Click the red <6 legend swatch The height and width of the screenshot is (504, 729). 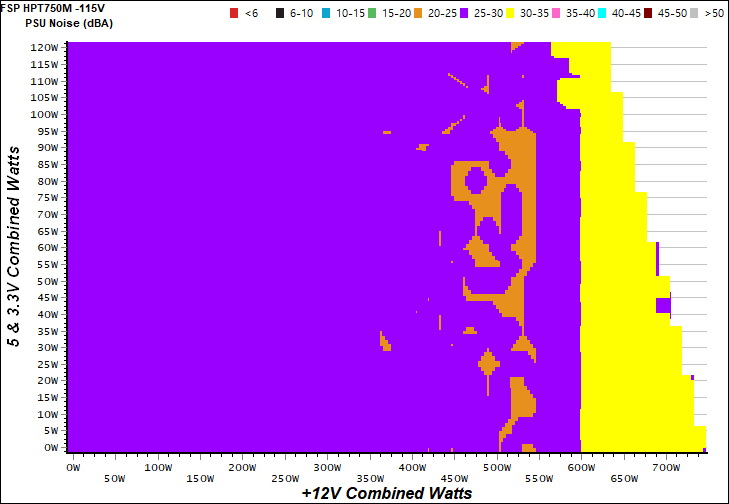click(234, 13)
